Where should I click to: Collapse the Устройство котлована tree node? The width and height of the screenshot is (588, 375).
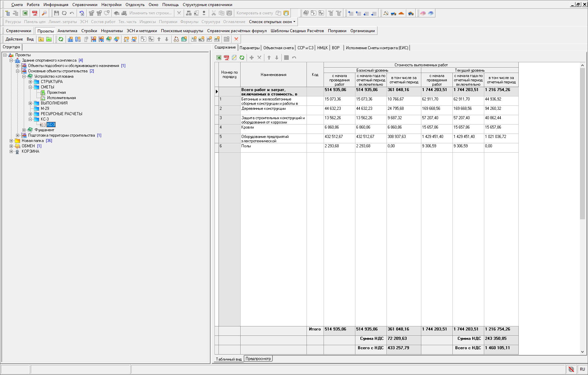pos(24,76)
